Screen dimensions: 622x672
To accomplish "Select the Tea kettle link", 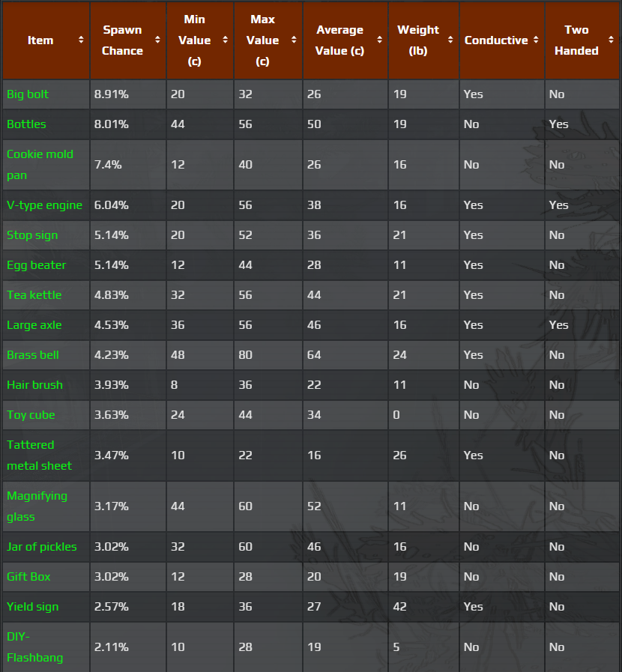I will pyautogui.click(x=34, y=295).
